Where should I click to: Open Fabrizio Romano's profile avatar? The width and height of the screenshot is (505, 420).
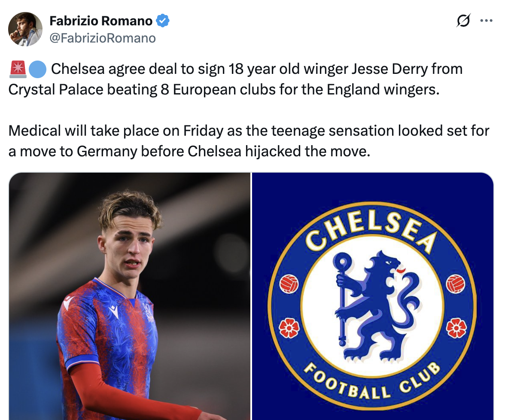tap(25, 29)
